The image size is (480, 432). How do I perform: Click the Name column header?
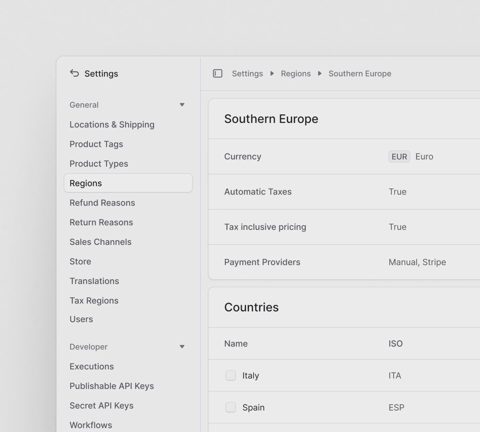tap(236, 344)
